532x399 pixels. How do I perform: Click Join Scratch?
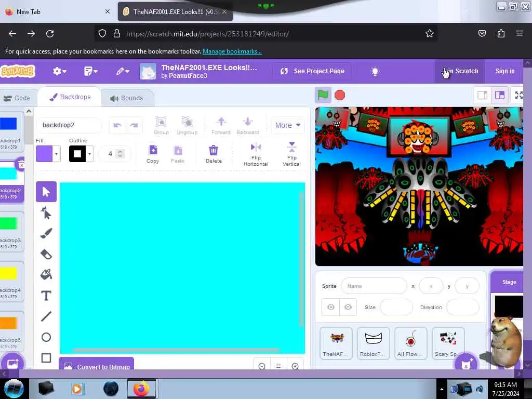(460, 71)
